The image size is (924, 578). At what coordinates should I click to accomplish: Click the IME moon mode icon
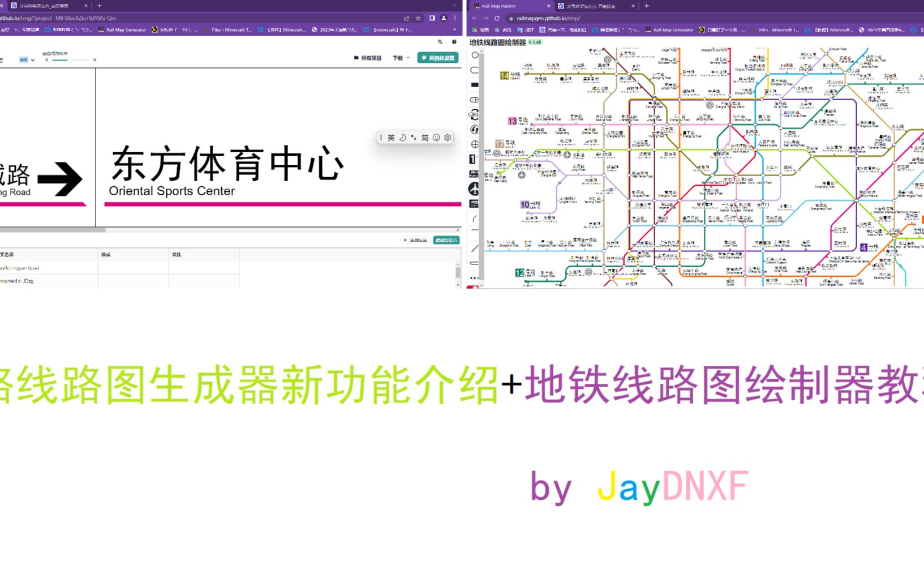point(403,138)
